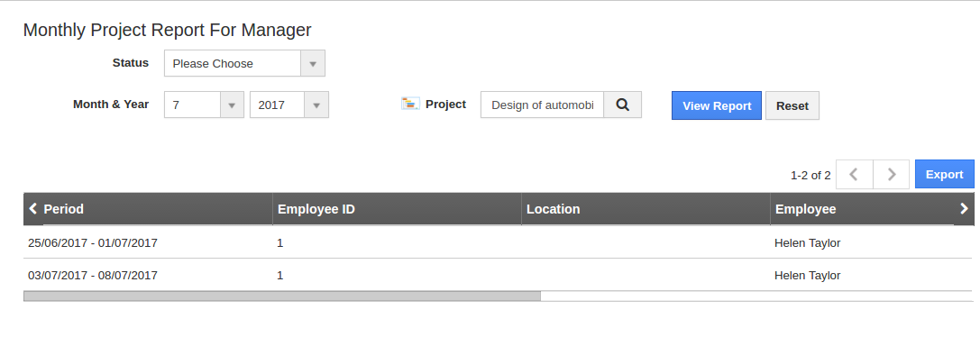Sort by Employee ID column header
The height and width of the screenshot is (337, 980).
316,209
